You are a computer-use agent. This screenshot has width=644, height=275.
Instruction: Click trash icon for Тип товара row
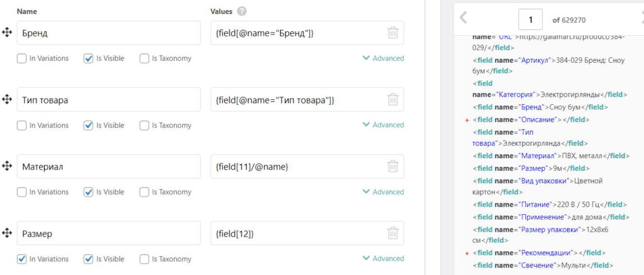[393, 99]
